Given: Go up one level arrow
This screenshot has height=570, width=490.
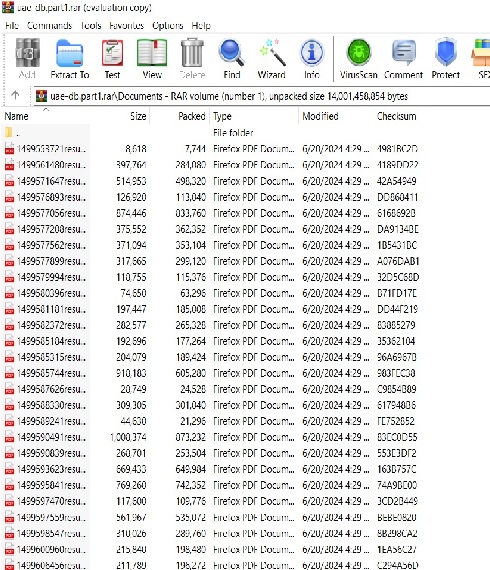Looking at the screenshot, I should click(15, 96).
